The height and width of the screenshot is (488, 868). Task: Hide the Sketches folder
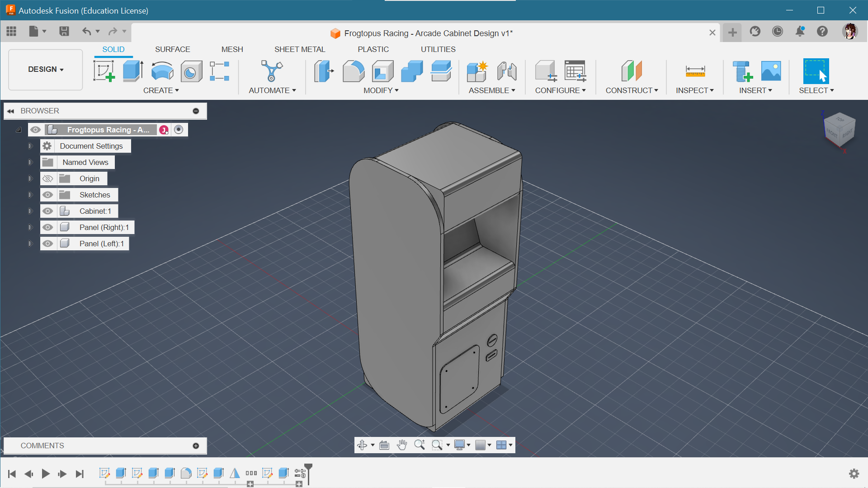point(47,195)
